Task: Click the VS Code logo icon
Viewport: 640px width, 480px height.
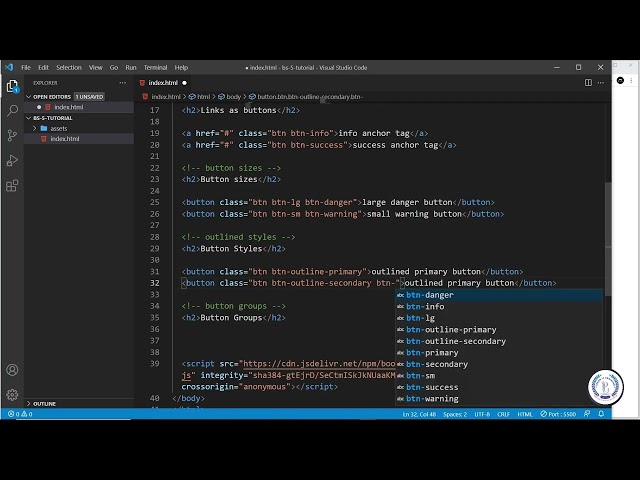Action: coord(9,67)
